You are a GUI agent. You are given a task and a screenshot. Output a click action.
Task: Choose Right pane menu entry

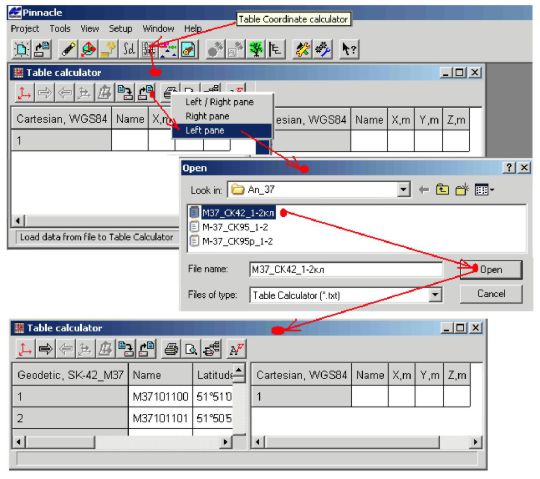207,116
